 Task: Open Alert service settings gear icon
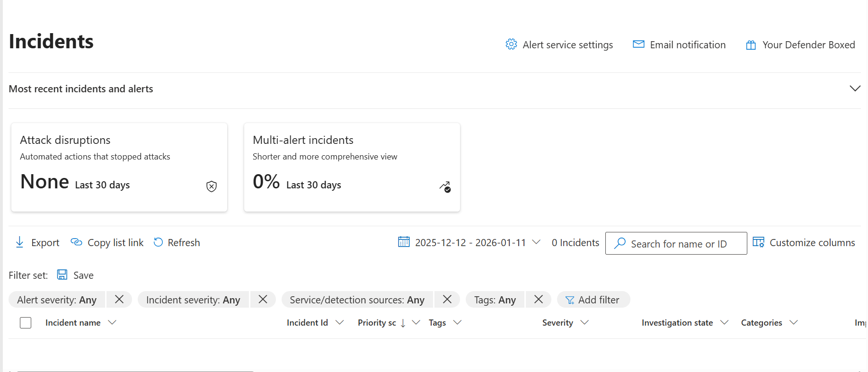pos(511,44)
